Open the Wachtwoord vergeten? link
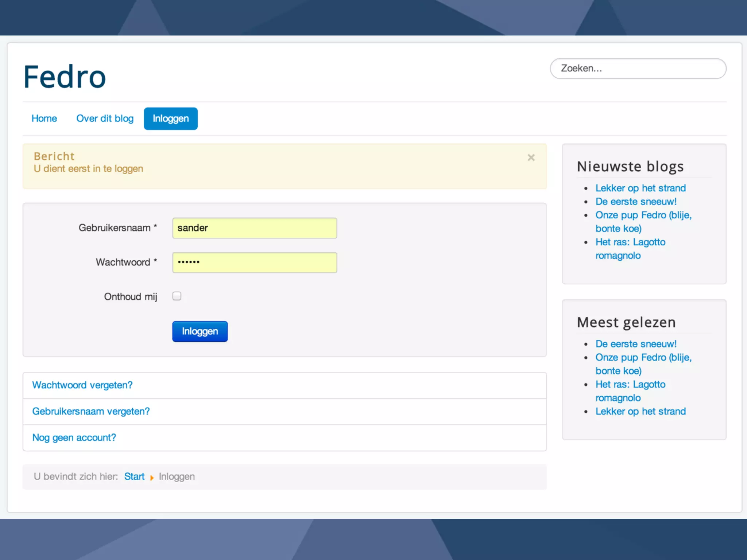Image resolution: width=747 pixels, height=560 pixels. tap(82, 385)
